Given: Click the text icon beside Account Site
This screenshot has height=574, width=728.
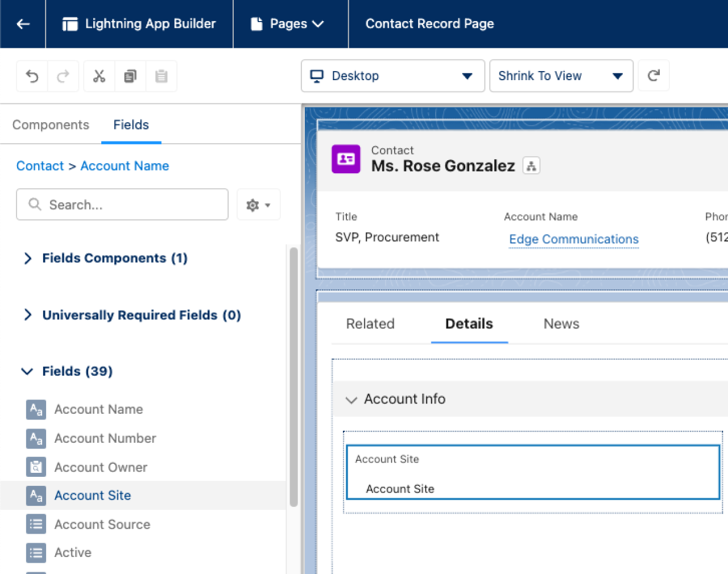Looking at the screenshot, I should 36,496.
